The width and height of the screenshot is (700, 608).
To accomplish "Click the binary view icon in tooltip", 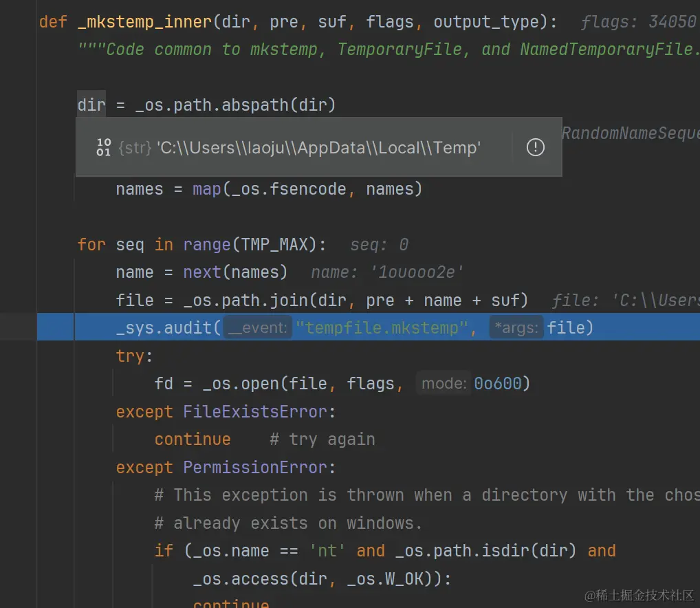I will tap(104, 147).
